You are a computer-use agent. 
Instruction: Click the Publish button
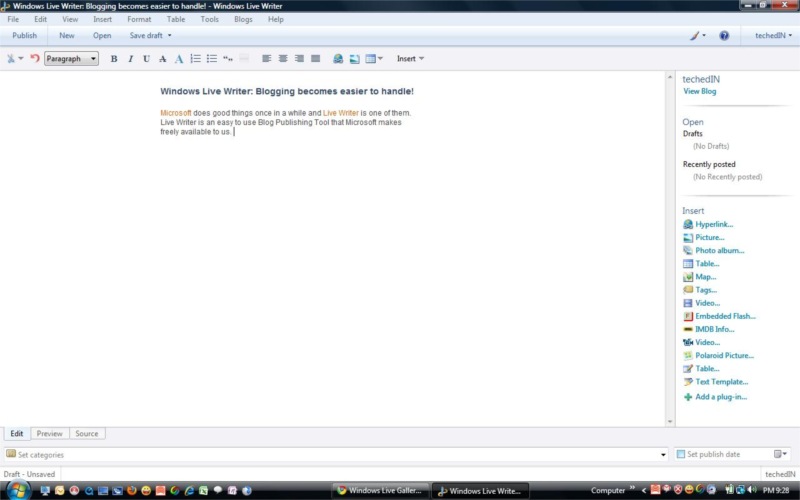[24, 36]
